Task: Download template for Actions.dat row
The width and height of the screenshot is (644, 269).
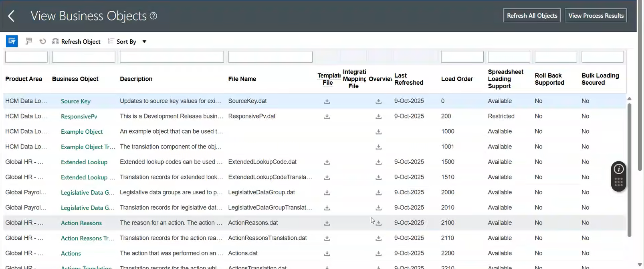Action: 327,254
